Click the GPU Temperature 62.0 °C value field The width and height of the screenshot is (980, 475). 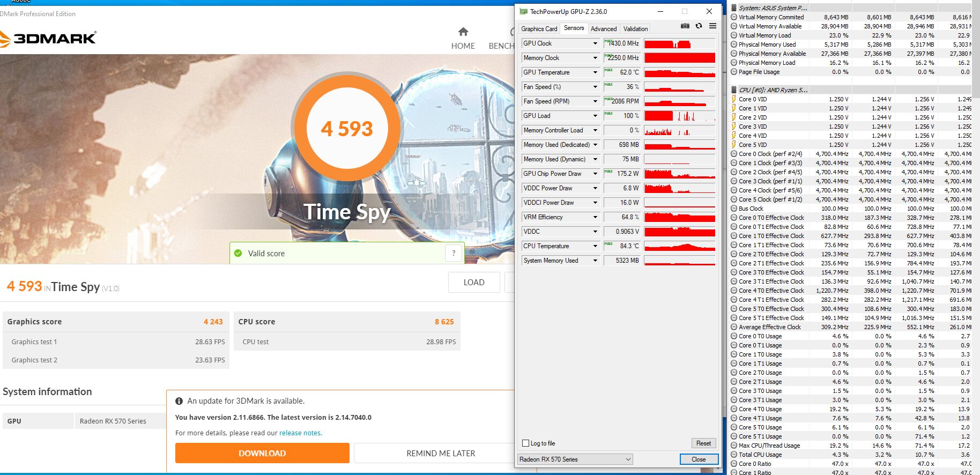(x=622, y=72)
